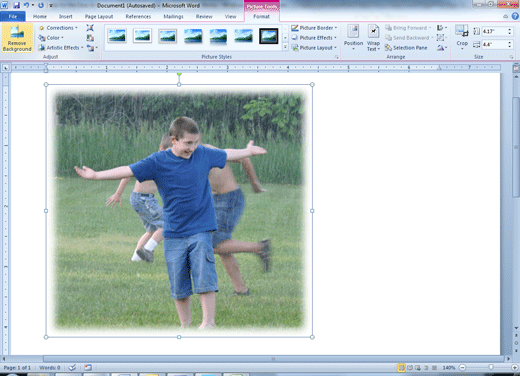Click the shape height spinner arrows
This screenshot has width=520, height=376.
510,31
